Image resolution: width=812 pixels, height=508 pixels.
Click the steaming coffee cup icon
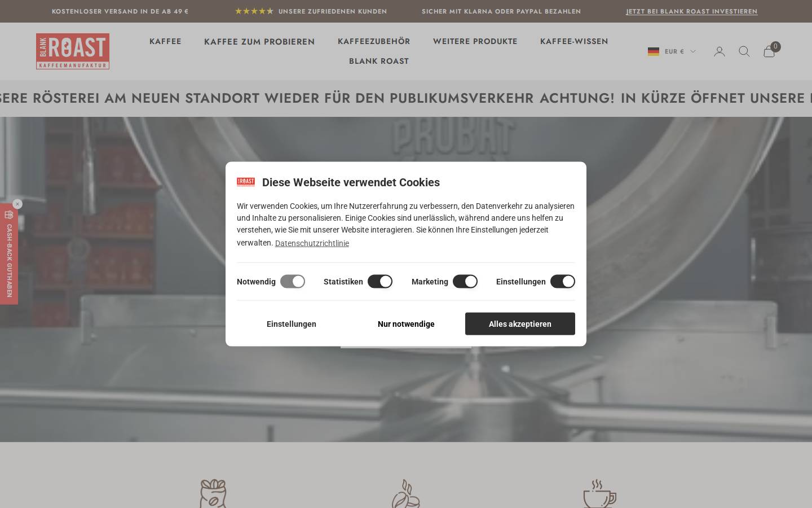pos(599,494)
